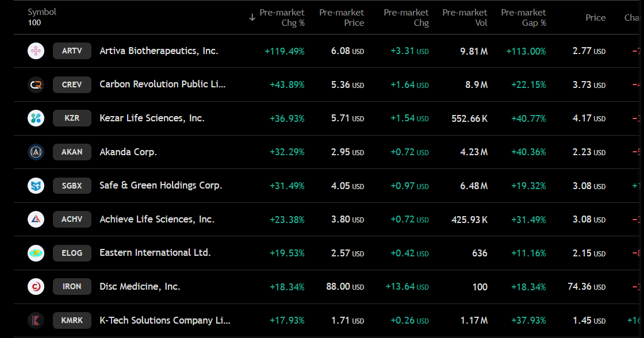This screenshot has width=644, height=338.
Task: Click the Eastern International logo icon
Action: point(36,253)
